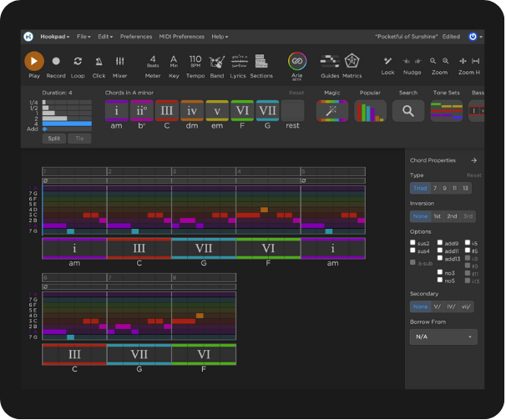Check the add9 option
This screenshot has width=506, height=420.
coord(440,243)
